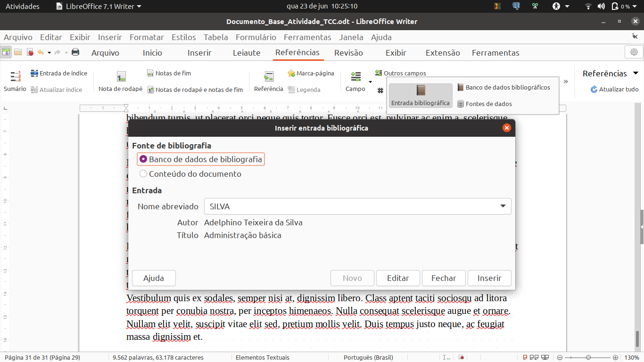Click the zoom out minus icon
Image resolution: width=644 pixels, height=362 pixels.
(560, 357)
